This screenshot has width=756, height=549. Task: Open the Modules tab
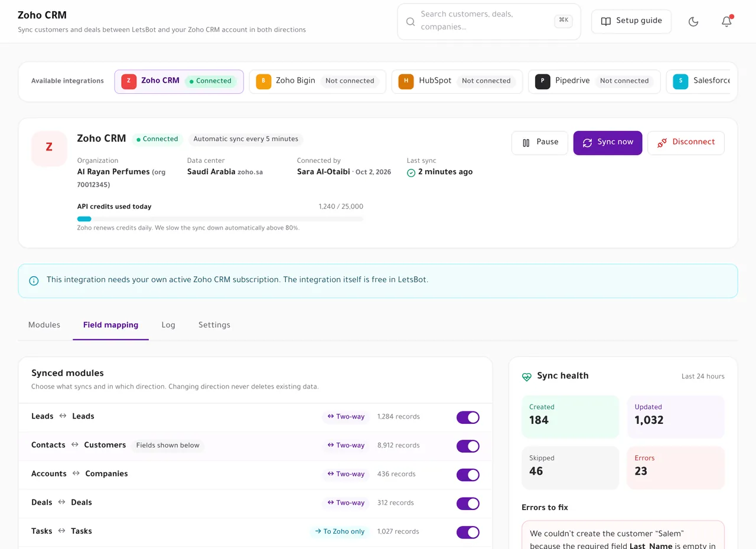(44, 325)
